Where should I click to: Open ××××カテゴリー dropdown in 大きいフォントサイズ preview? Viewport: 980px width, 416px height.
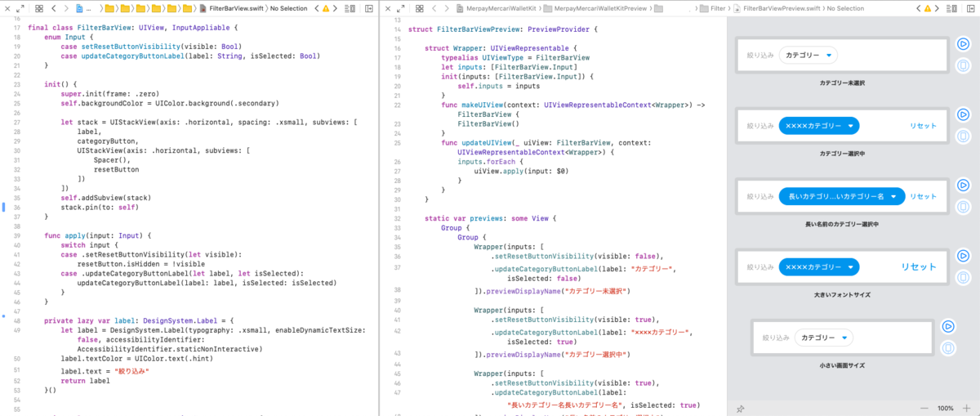coord(818,266)
